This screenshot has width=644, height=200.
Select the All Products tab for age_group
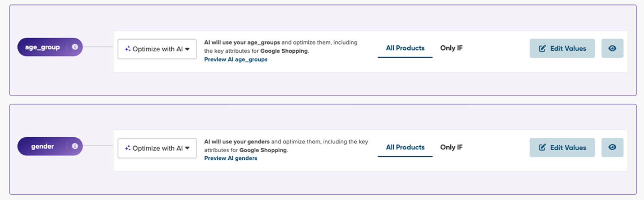click(x=405, y=48)
